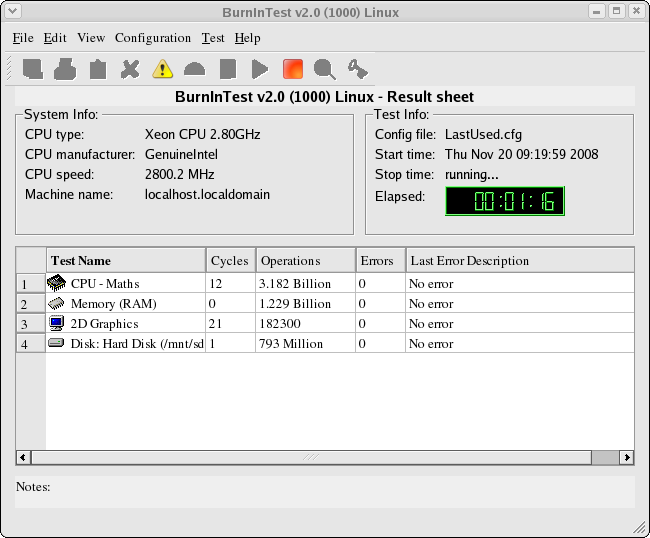
Task: Click the greyed-out magnifying glass toolbar icon
Action: pos(325,69)
